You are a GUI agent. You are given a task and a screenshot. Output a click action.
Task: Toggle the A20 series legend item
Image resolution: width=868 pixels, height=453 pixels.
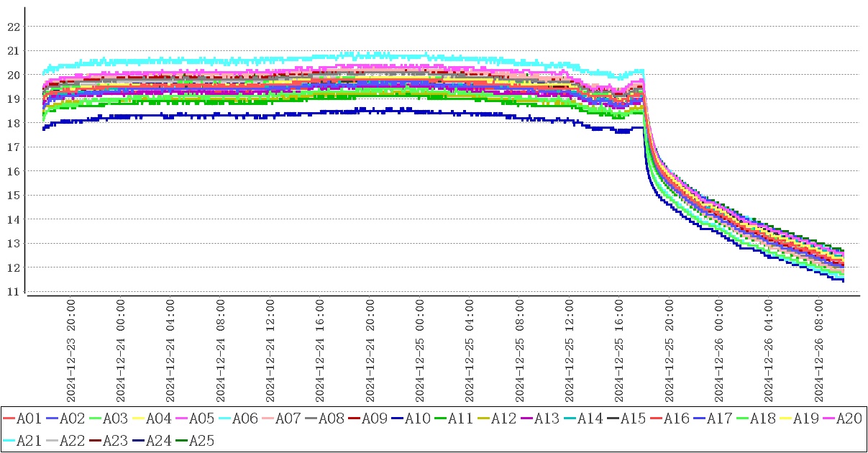tap(849, 418)
